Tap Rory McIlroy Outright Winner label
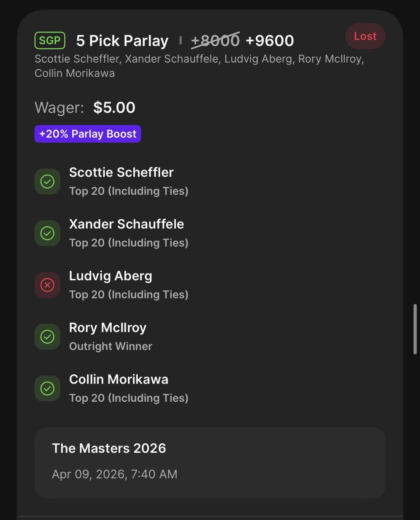The height and width of the screenshot is (520, 420). (x=110, y=346)
